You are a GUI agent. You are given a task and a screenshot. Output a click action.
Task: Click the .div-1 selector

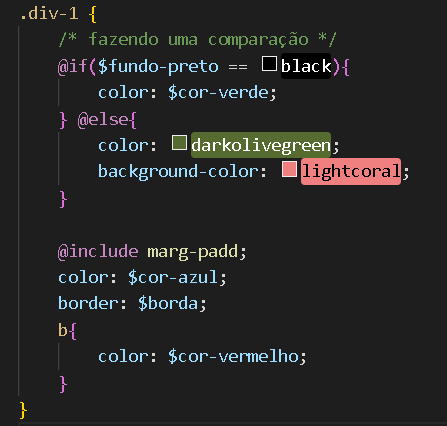[49, 14]
